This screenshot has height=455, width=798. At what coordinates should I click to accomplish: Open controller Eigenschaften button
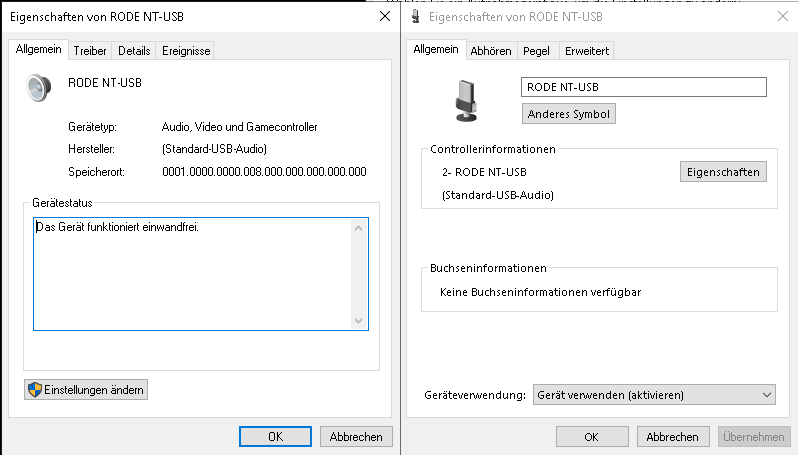coord(723,172)
